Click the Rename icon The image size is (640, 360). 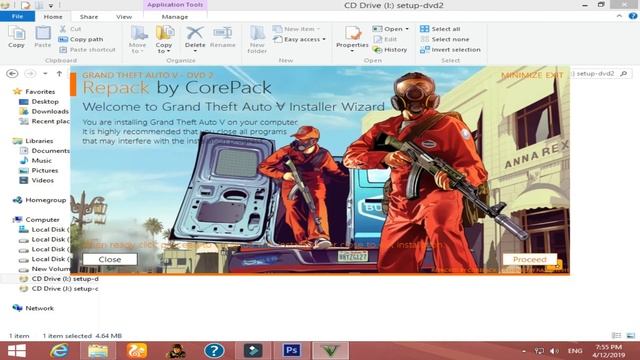pos(223,37)
